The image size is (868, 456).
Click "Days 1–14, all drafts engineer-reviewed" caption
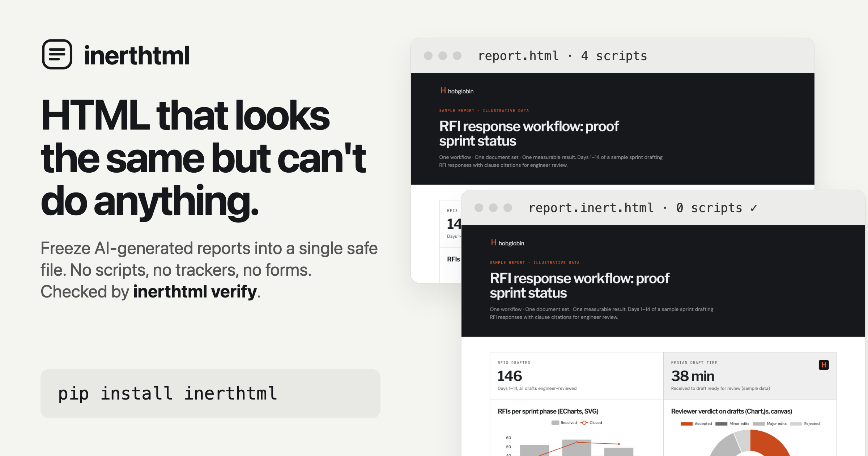[x=537, y=388]
